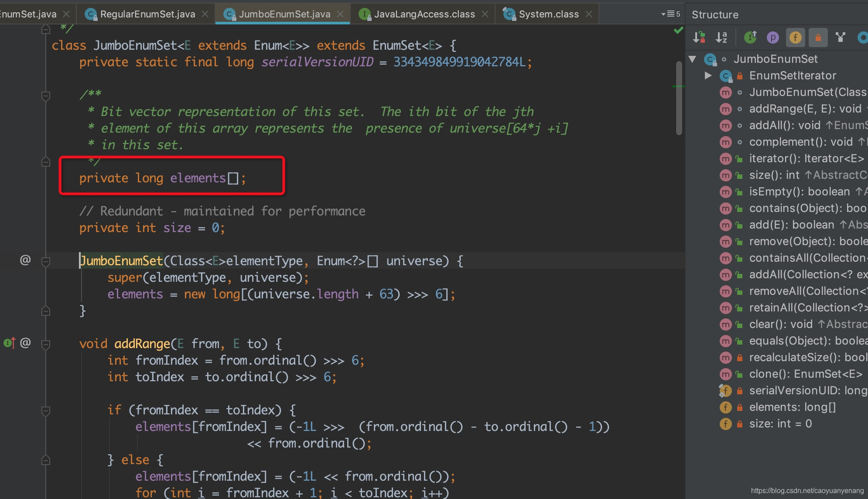The height and width of the screenshot is (499, 868).
Task: Click the fork-shaped structure toolbar icon
Action: click(840, 38)
